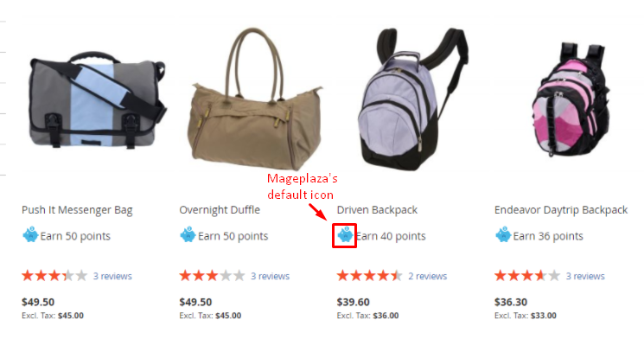Image resolution: width=644 pixels, height=358 pixels.
Task: View 3 reviews for Overnight Duffle
Action: point(271,276)
